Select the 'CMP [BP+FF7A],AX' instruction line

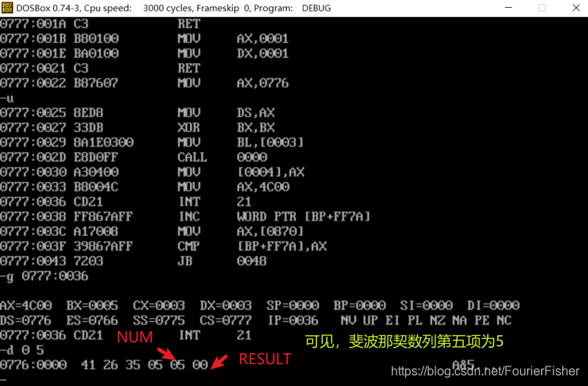point(163,246)
